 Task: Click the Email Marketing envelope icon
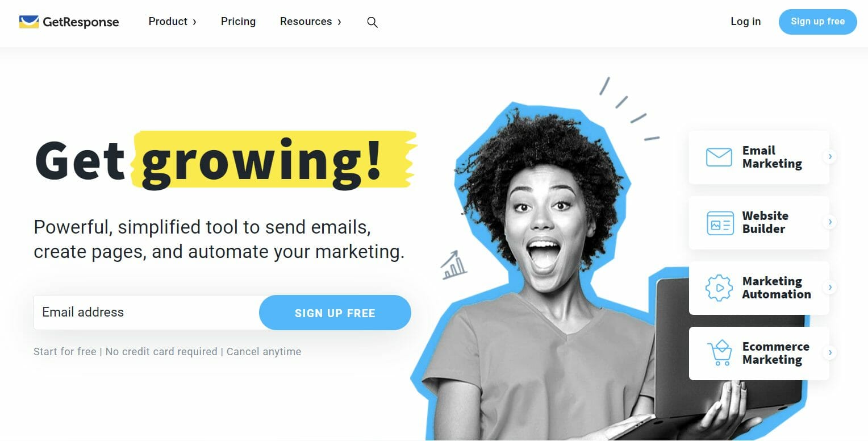pos(719,157)
